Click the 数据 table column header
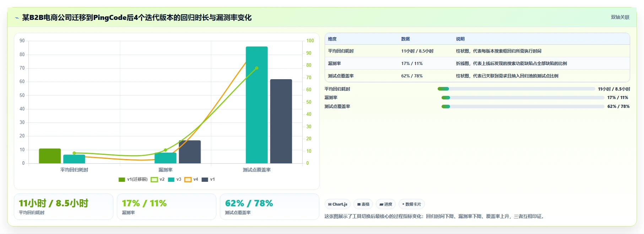 click(405, 39)
